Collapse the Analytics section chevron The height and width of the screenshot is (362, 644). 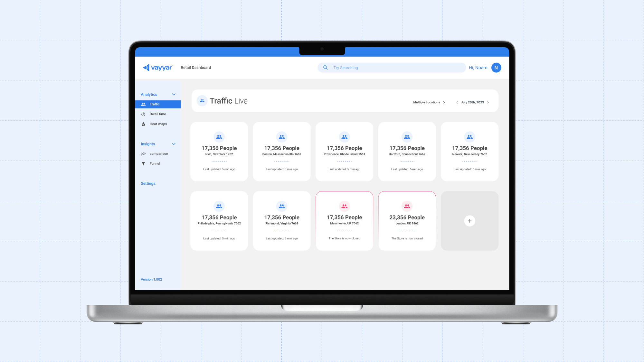click(x=174, y=94)
